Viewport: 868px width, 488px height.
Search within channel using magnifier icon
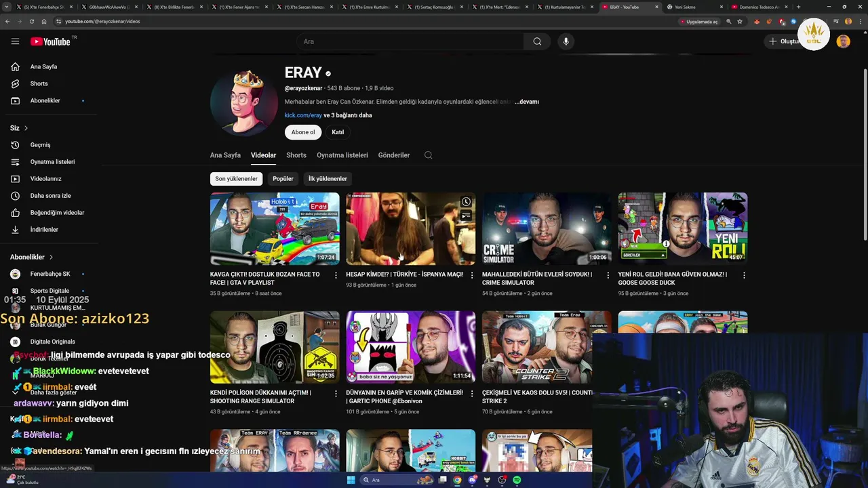429,155
